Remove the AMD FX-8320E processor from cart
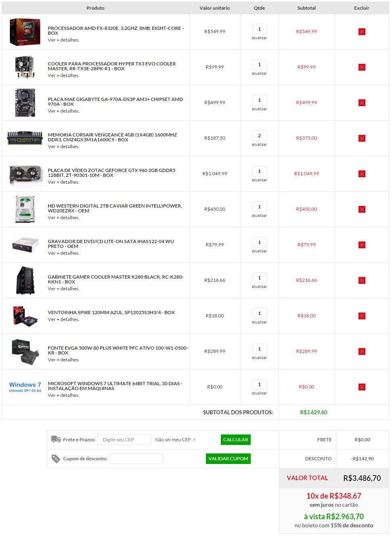392x537 pixels. click(362, 32)
